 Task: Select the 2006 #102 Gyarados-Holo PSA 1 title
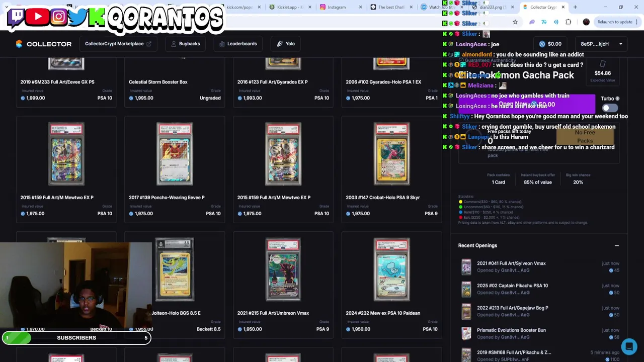tap(383, 82)
